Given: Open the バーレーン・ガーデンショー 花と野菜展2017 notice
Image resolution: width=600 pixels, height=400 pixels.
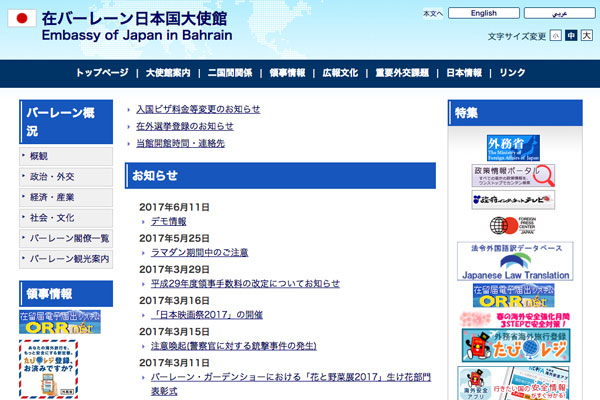Looking at the screenshot, I should (291, 384).
